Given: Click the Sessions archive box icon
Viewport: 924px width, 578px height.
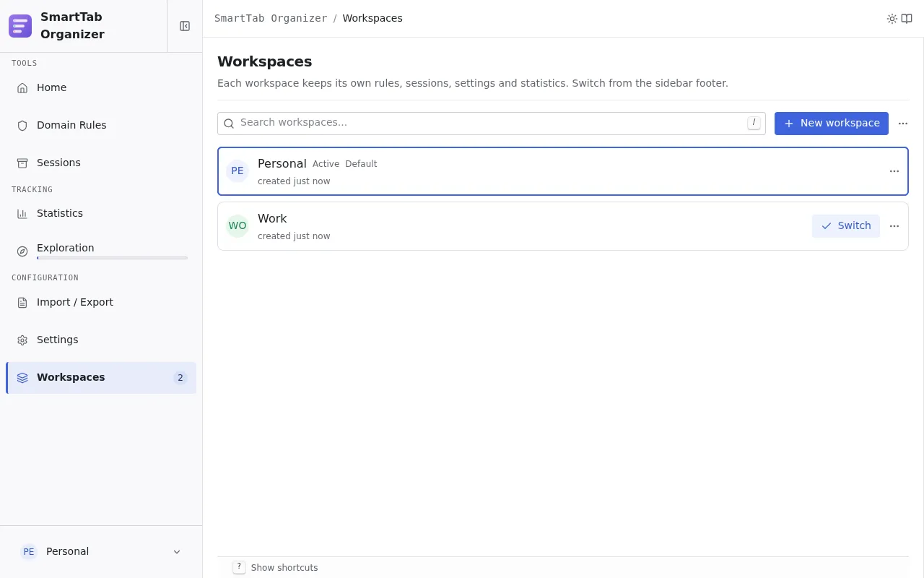Looking at the screenshot, I should [22, 163].
